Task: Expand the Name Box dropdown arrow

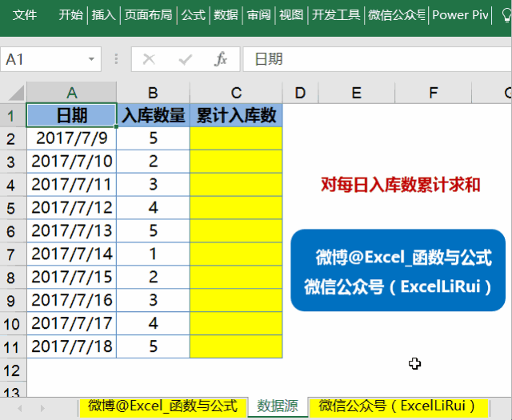Action: [91, 59]
